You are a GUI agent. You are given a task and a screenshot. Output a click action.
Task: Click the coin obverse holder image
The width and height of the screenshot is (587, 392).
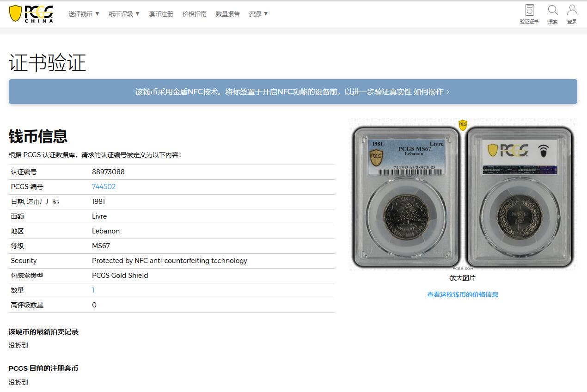click(406, 197)
